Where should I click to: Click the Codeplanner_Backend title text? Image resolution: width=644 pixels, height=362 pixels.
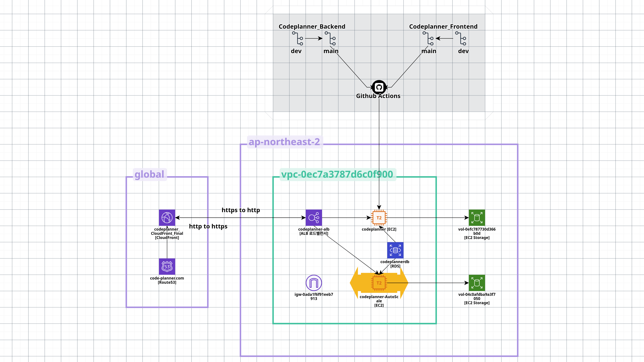(312, 26)
